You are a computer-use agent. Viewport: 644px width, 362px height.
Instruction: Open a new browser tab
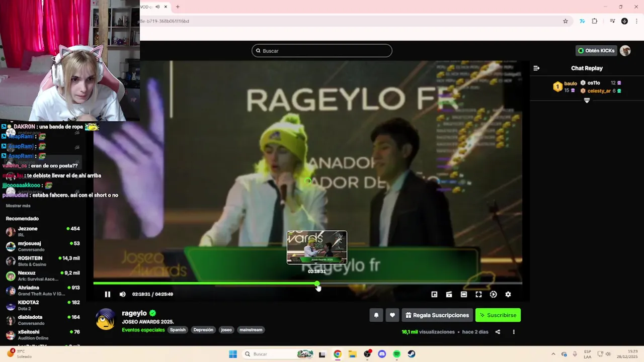[178, 7]
